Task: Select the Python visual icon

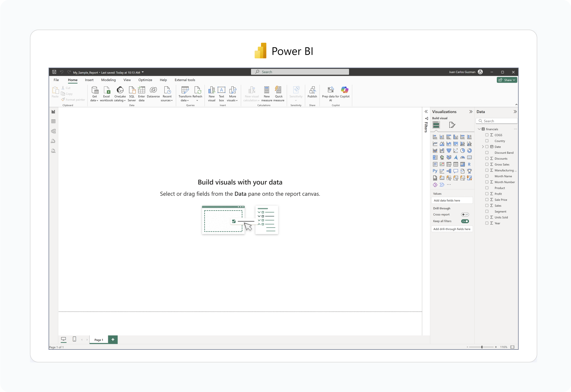Action: 435,171
